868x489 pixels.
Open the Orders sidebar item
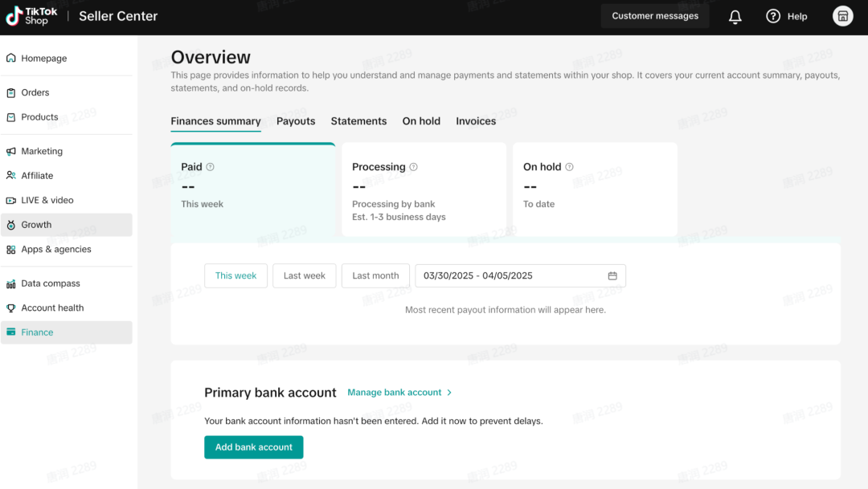tap(35, 92)
